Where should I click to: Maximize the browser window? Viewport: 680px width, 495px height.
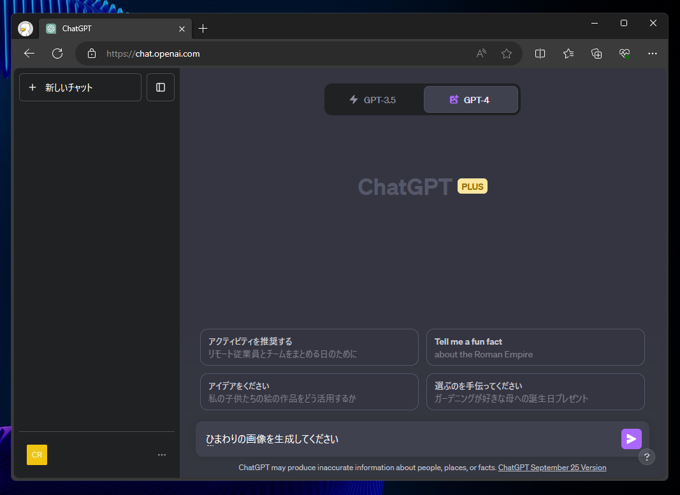point(624,23)
